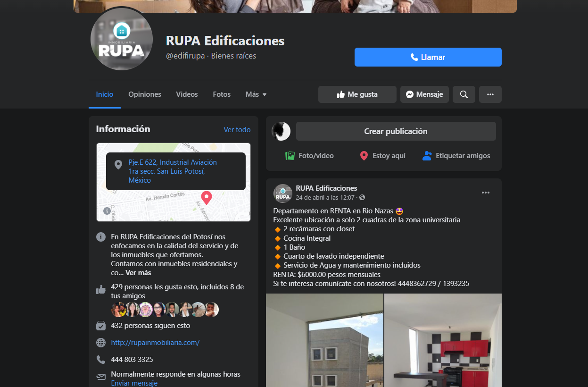Click the message response icon
Image resolution: width=588 pixels, height=387 pixels.
click(101, 377)
